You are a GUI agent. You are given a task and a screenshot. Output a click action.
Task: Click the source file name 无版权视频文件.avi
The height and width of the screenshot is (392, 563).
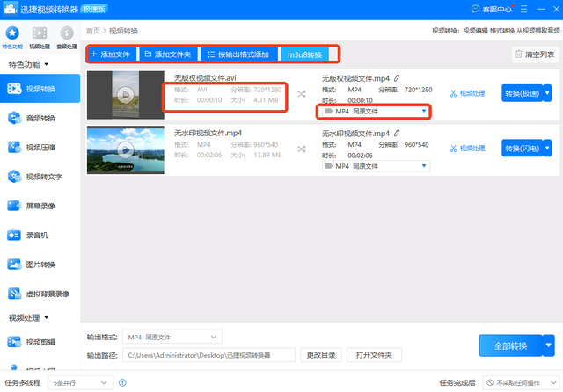[x=205, y=78]
